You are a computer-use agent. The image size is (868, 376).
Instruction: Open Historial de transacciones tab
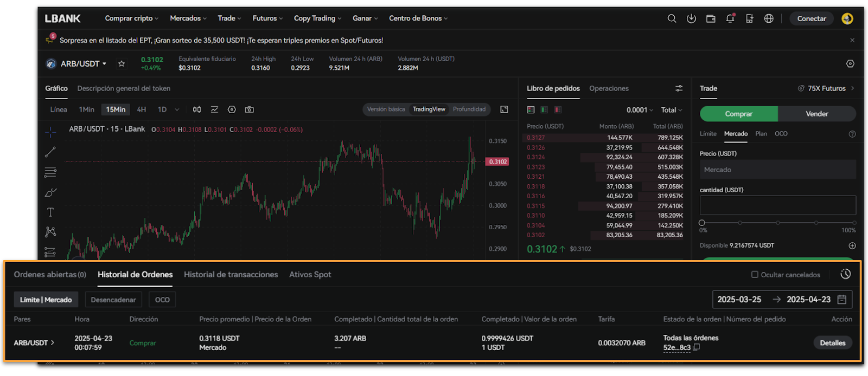(x=231, y=275)
